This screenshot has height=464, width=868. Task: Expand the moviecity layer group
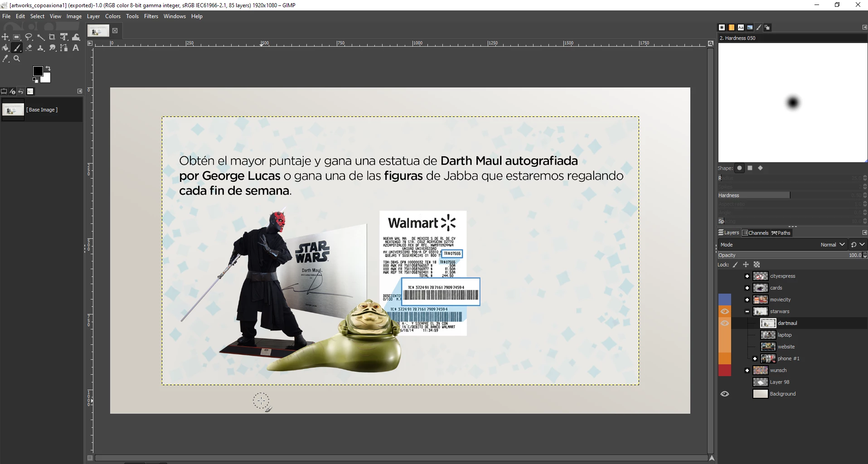click(747, 300)
